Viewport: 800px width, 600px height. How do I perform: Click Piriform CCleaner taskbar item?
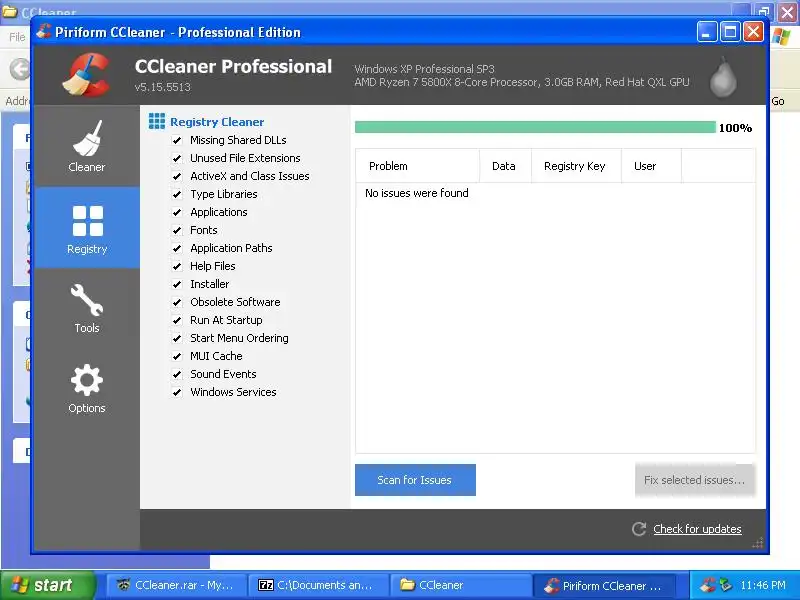point(604,585)
